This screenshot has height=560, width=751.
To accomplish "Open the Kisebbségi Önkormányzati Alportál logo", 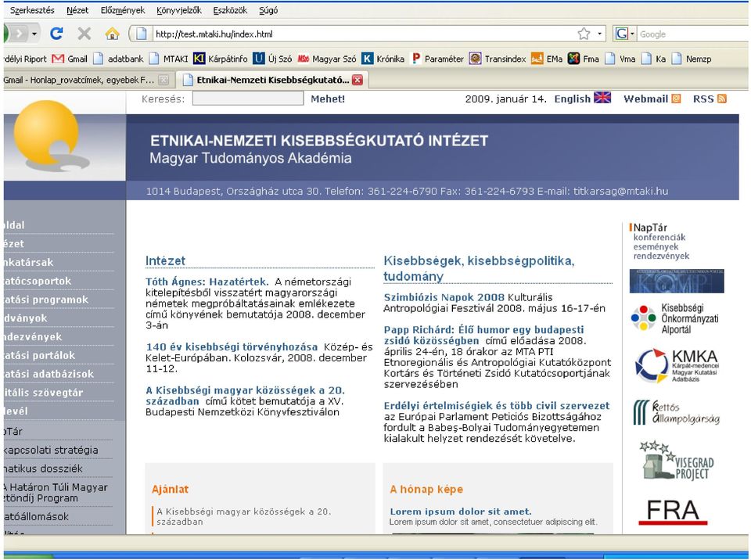I will point(675,318).
